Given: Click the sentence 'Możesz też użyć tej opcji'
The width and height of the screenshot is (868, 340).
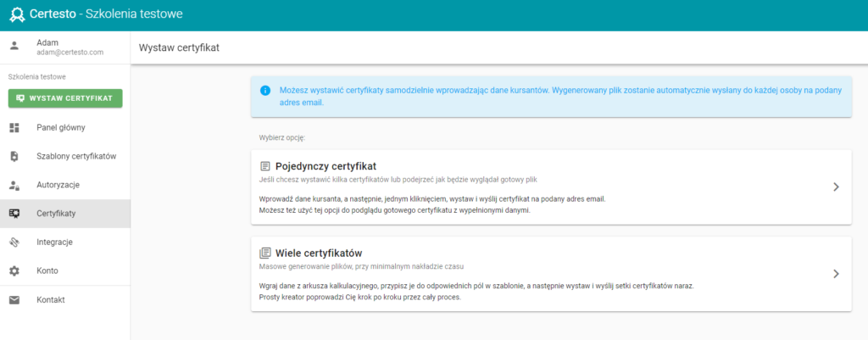Looking at the screenshot, I should point(395,210).
